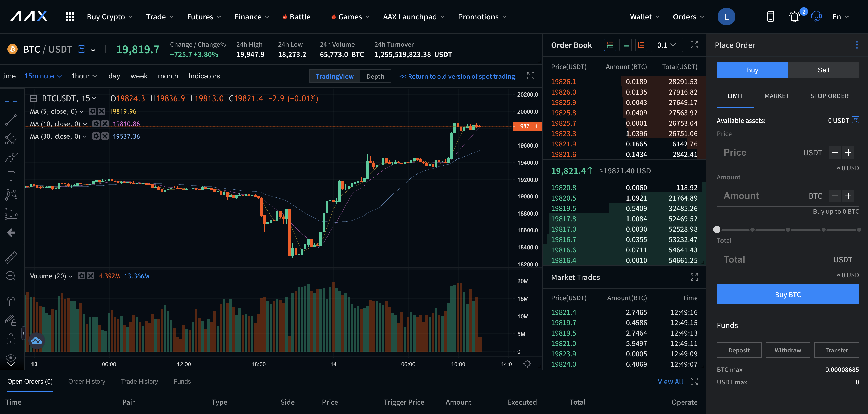Open the ruler measure tool

tap(11, 257)
